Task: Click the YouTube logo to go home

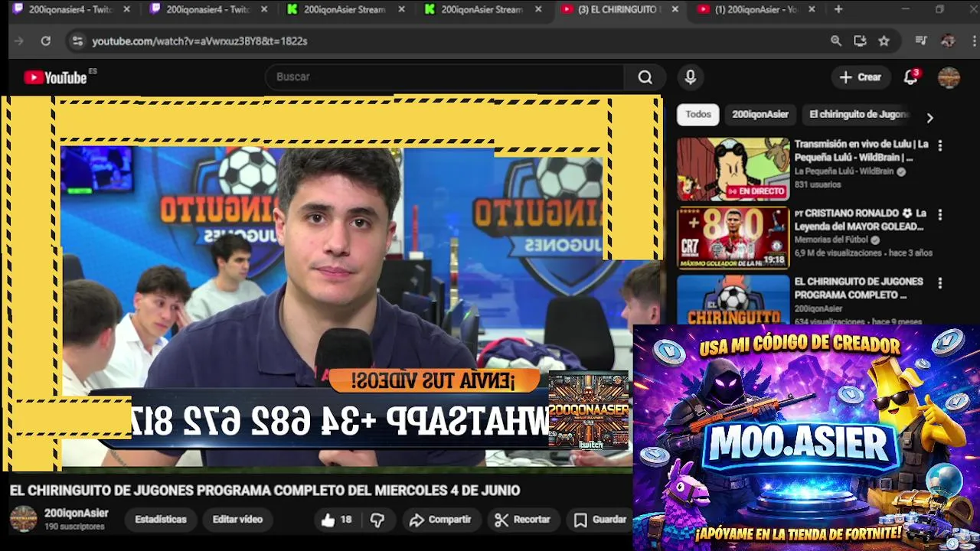Action: click(55, 77)
